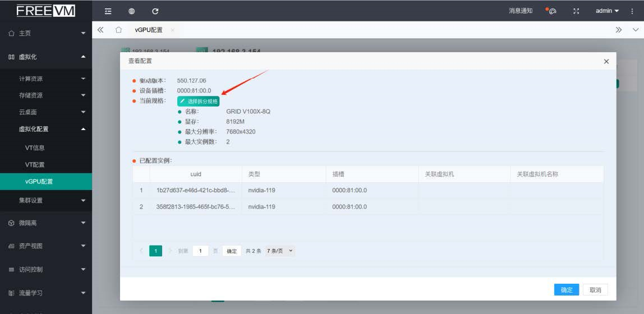Open 消息通知 notifications link
Image resolution: width=644 pixels, height=314 pixels.
(520, 11)
